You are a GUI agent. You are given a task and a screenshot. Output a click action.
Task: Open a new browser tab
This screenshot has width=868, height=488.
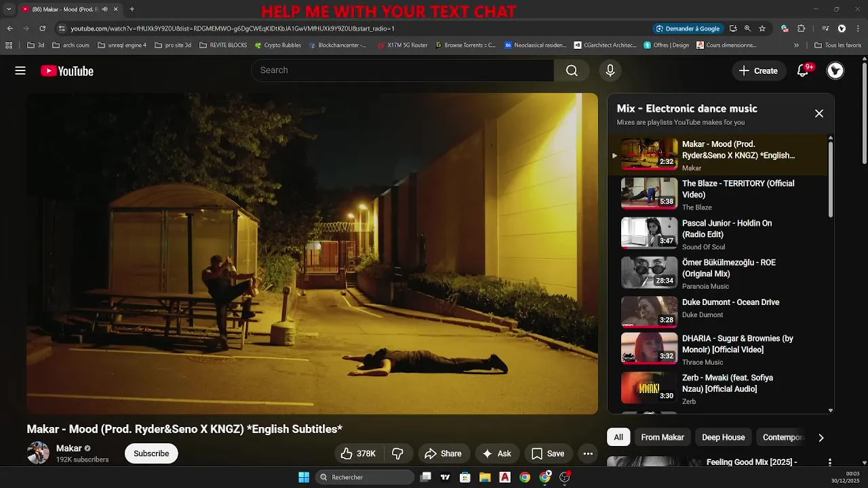tap(132, 9)
